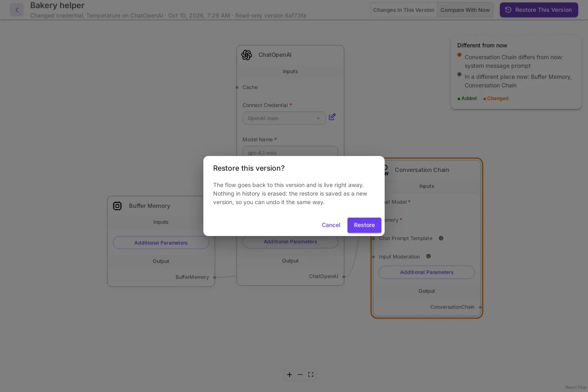The image size is (588, 392).
Task: Click the 'Restore this version?' dialog heading
Action: click(249, 168)
